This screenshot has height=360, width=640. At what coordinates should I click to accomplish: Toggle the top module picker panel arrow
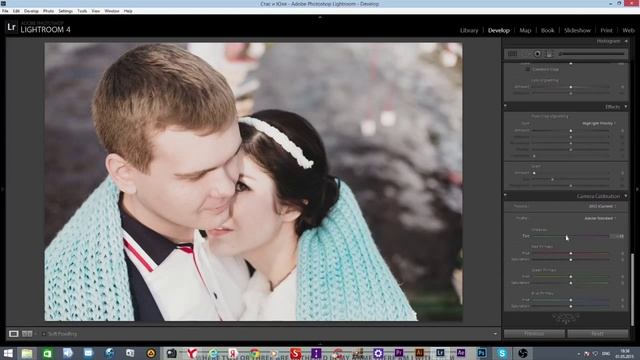coord(320,17)
